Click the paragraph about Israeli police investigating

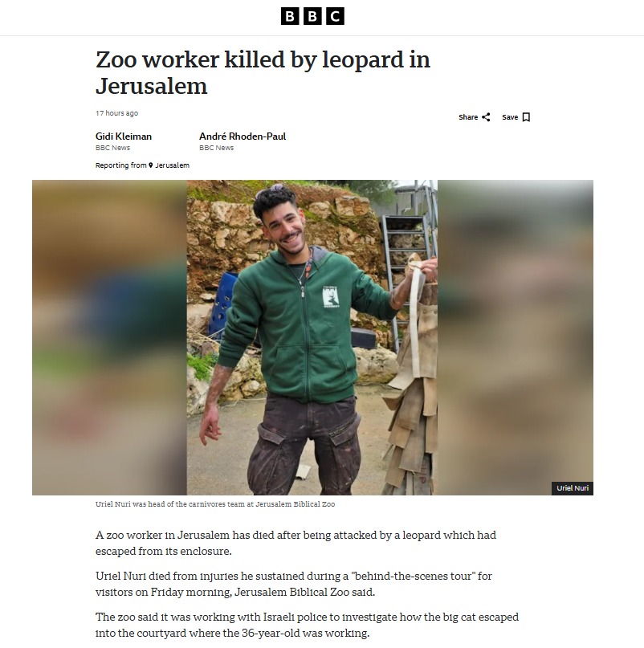307,625
